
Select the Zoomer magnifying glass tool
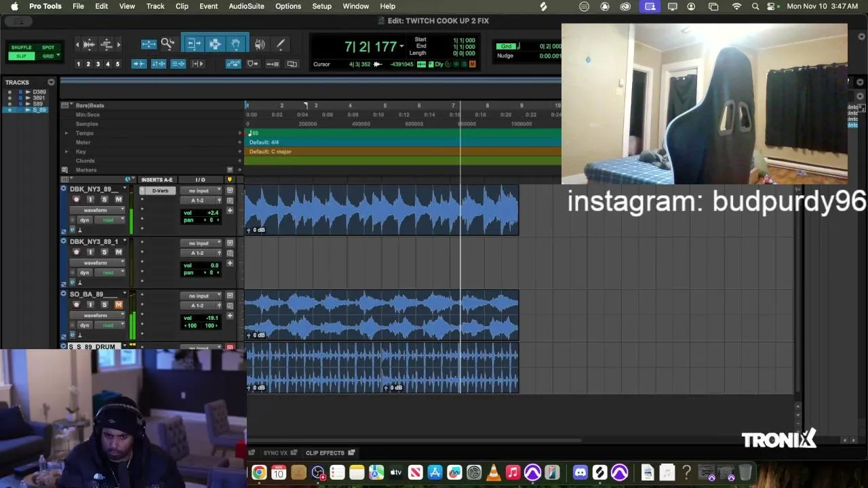tap(167, 44)
